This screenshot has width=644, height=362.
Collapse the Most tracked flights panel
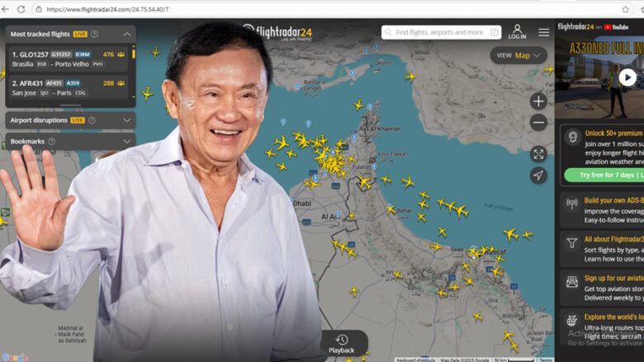point(127,34)
